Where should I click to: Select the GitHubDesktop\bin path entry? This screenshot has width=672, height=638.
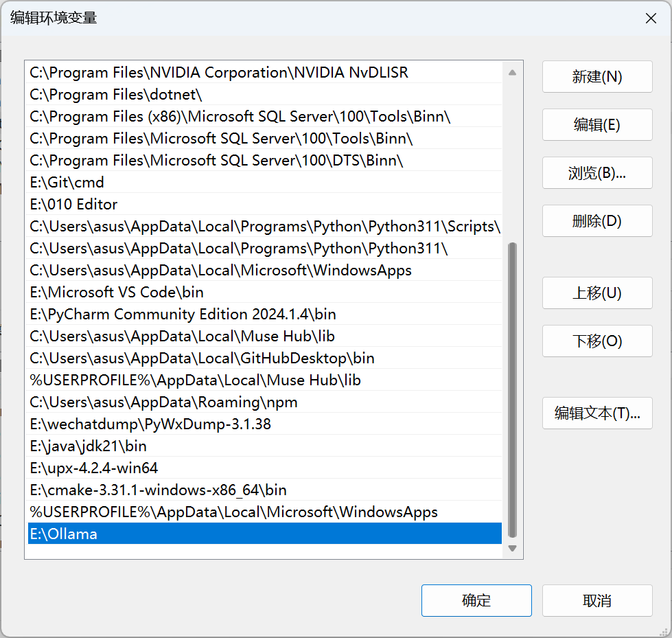pyautogui.click(x=265, y=358)
